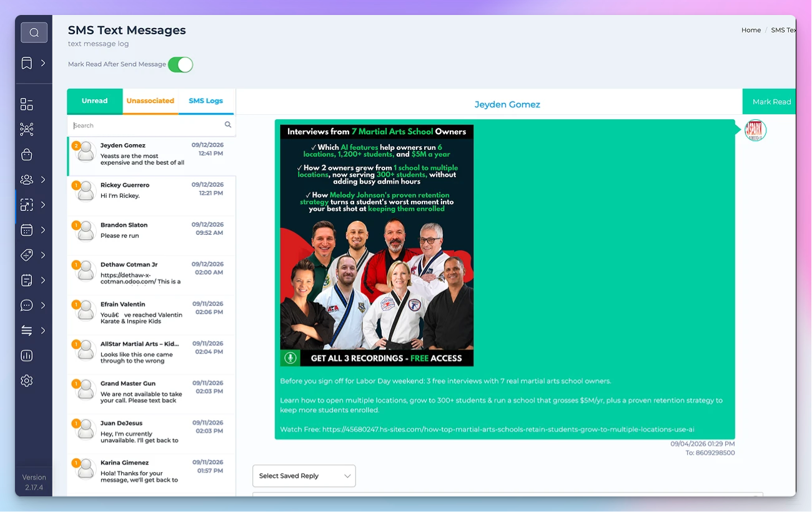
Task: Open Rickey Guerrero's conversation
Action: (x=151, y=196)
